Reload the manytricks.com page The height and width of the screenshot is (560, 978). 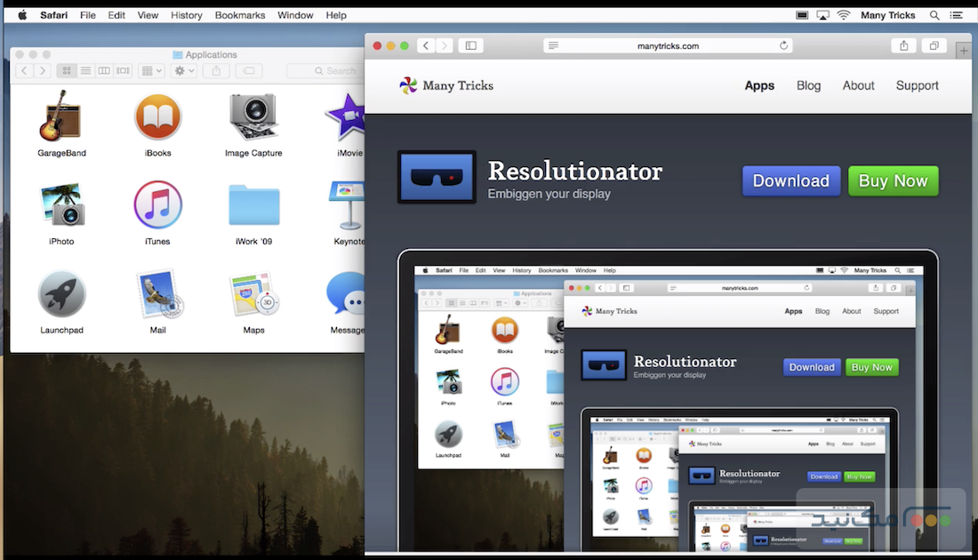coord(783,45)
